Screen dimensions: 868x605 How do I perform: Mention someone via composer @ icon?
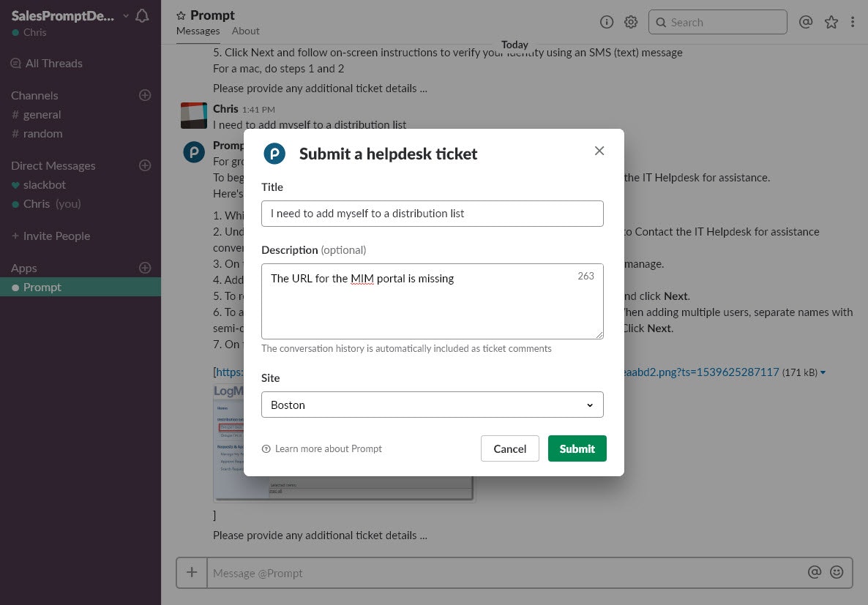(815, 572)
